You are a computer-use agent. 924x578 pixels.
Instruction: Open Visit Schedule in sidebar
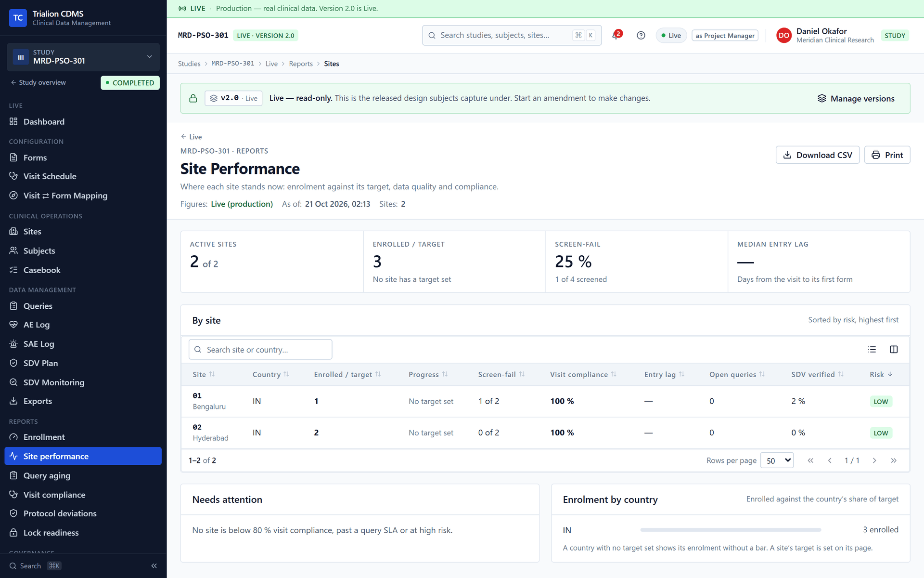[83, 176]
